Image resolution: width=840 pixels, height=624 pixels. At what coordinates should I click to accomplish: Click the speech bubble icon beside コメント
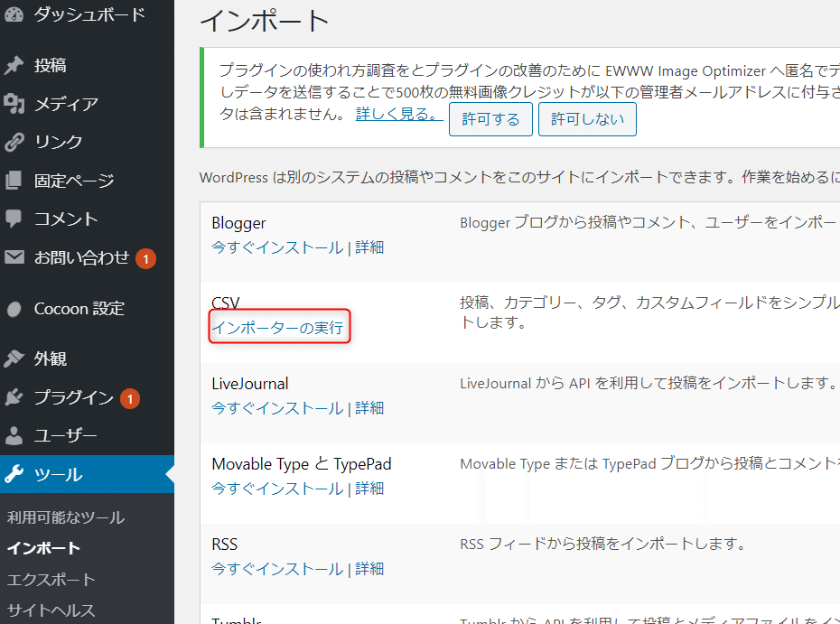(x=14, y=219)
